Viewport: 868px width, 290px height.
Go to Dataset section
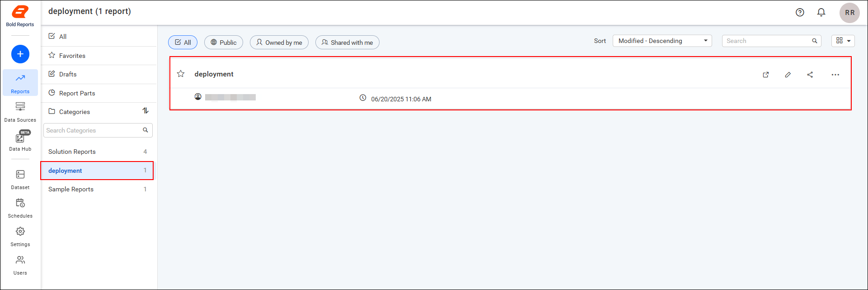[x=20, y=179]
